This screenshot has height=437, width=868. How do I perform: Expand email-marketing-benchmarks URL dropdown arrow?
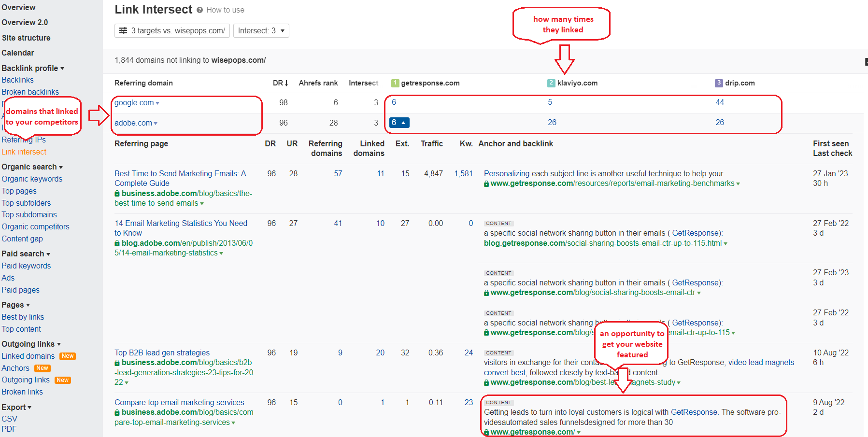click(738, 184)
